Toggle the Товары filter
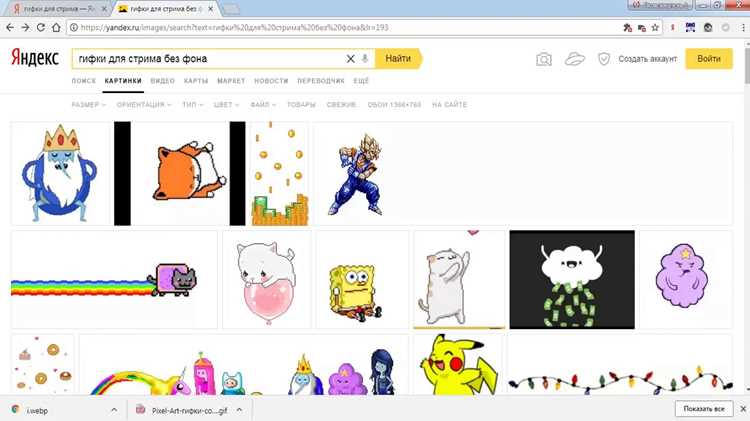The image size is (750, 421). (301, 104)
